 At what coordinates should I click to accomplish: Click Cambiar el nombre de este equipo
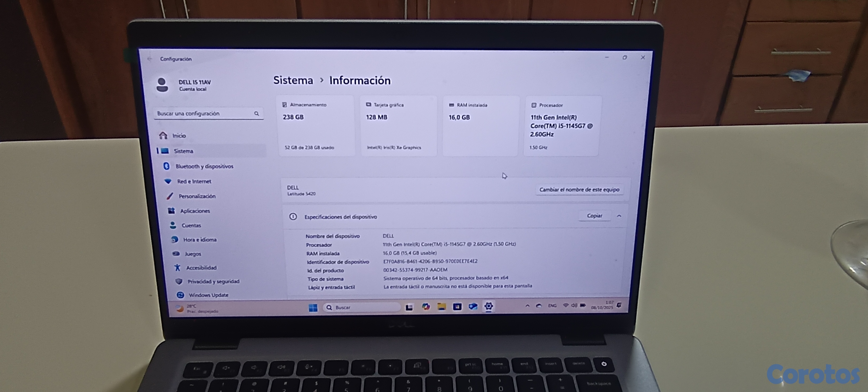[579, 190]
